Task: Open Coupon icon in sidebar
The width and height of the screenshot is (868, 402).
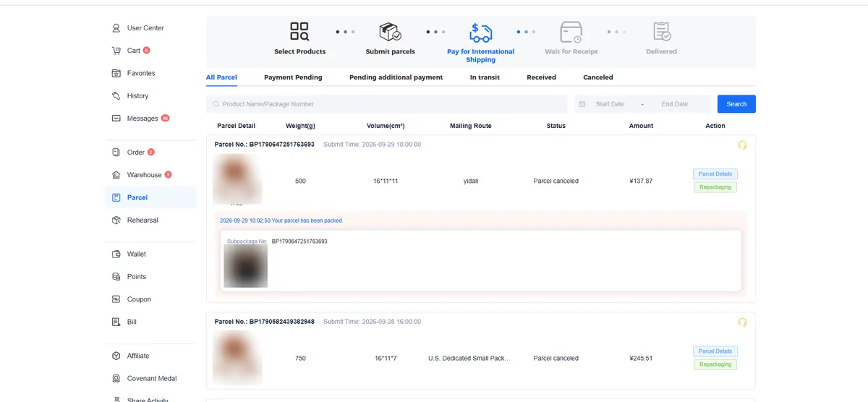Action: [116, 299]
